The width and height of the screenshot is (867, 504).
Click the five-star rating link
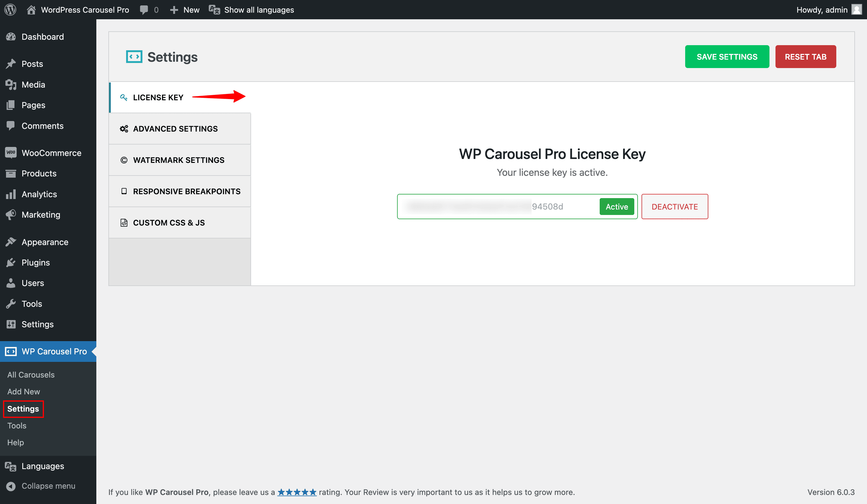click(x=297, y=492)
